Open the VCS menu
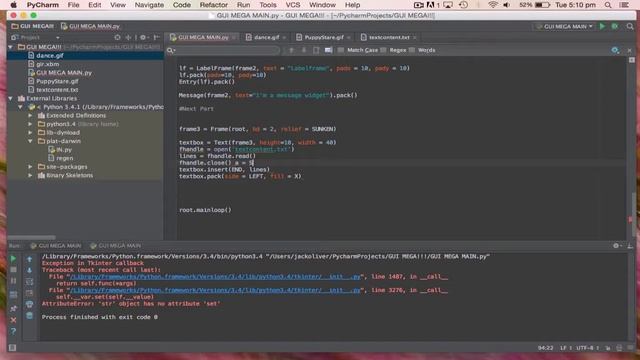Viewport: 640px width, 360px height. (293, 5)
